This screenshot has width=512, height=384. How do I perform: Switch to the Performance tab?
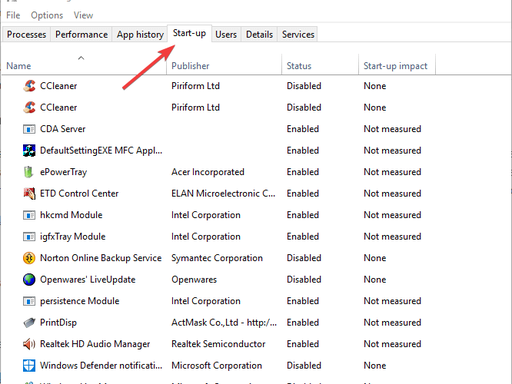(x=81, y=34)
